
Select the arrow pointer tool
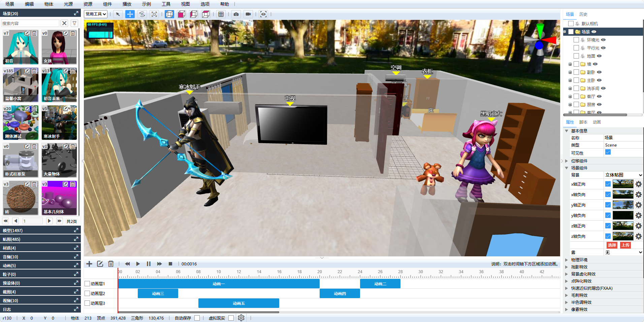coord(118,14)
